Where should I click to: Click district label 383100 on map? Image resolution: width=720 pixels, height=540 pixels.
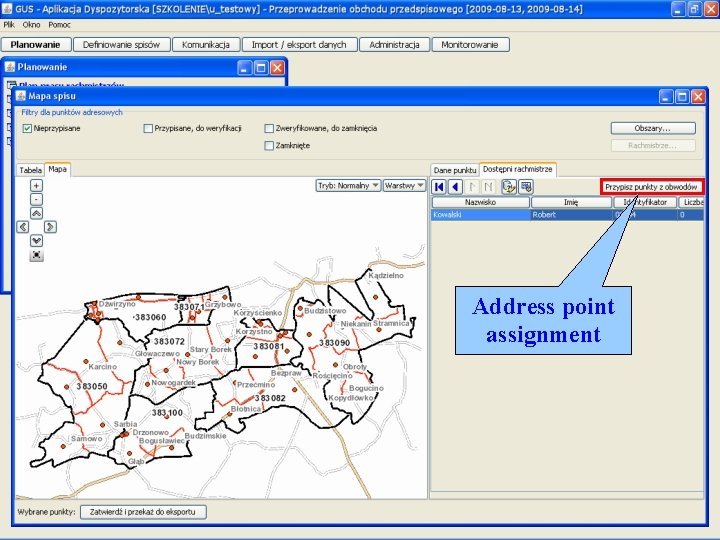tap(167, 412)
